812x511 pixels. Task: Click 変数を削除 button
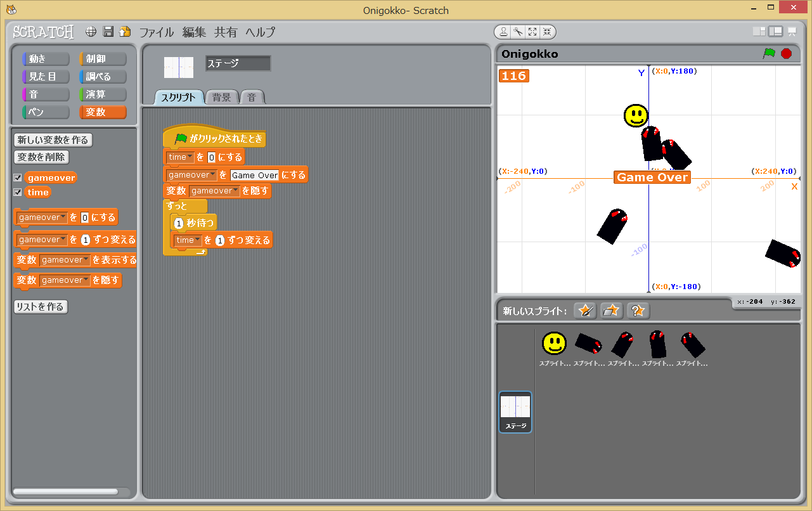(x=41, y=157)
